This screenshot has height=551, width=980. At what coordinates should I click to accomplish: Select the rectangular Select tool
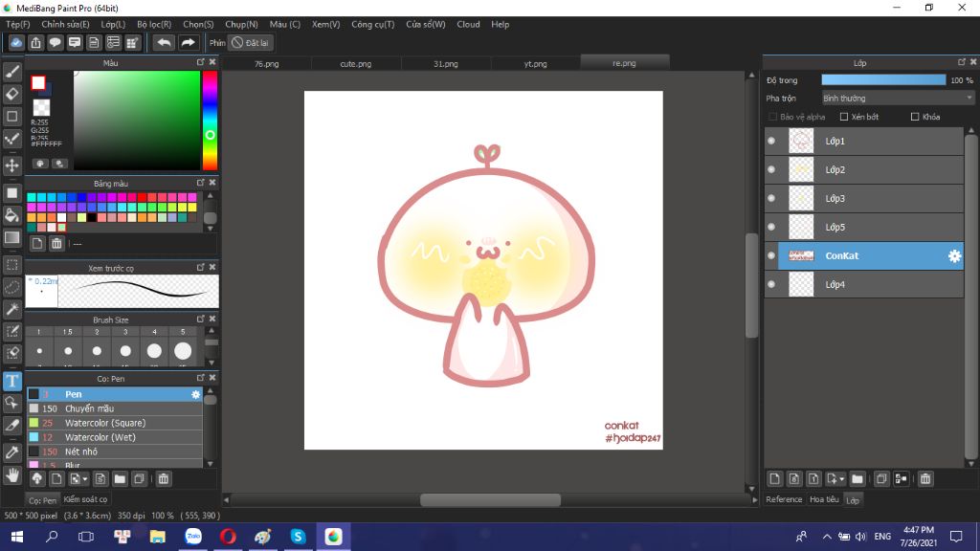11,264
